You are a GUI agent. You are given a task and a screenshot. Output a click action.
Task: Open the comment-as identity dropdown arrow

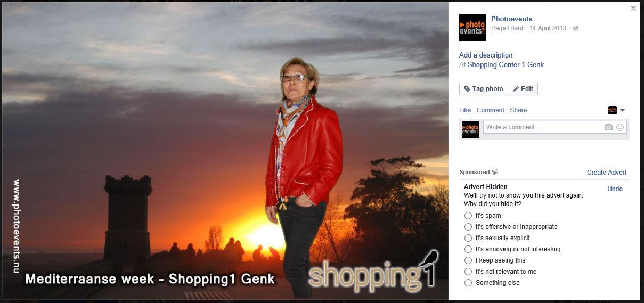pyautogui.click(x=622, y=110)
